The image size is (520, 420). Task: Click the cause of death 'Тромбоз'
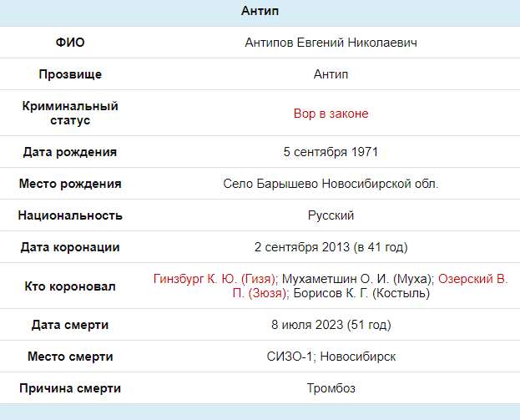(x=331, y=387)
